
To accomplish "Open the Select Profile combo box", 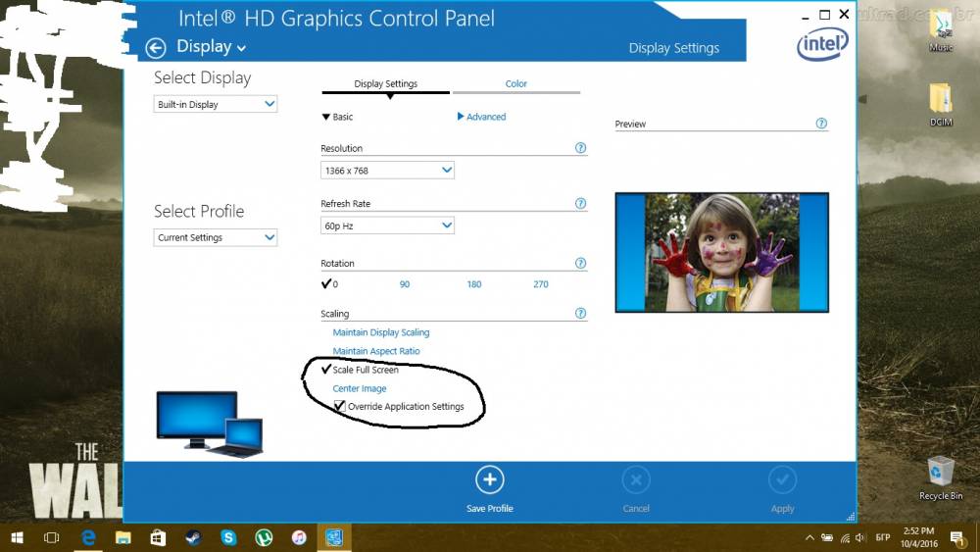I will [x=216, y=237].
